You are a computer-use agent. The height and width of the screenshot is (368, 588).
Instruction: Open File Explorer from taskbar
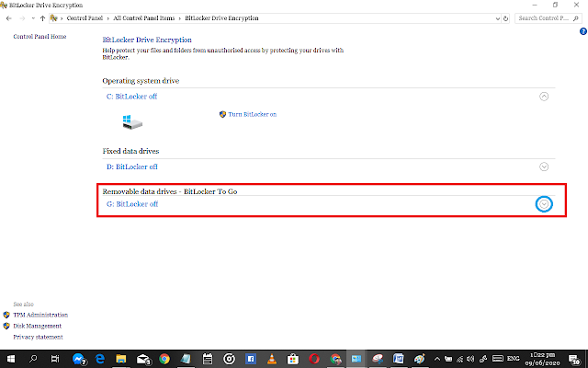(120, 360)
